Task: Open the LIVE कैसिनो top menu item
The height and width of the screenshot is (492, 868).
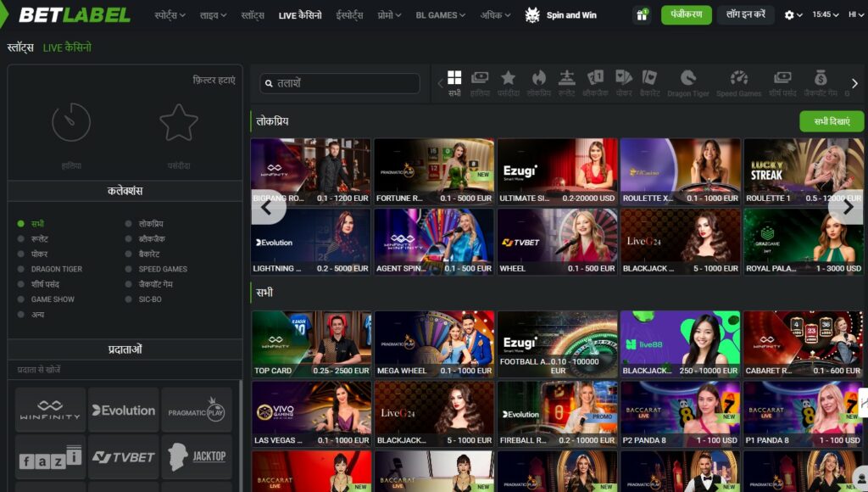Action: 300,15
